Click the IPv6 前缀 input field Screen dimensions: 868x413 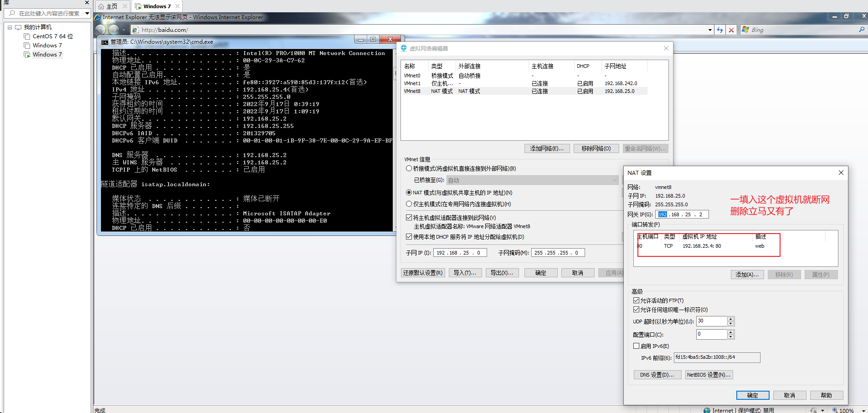717,357
